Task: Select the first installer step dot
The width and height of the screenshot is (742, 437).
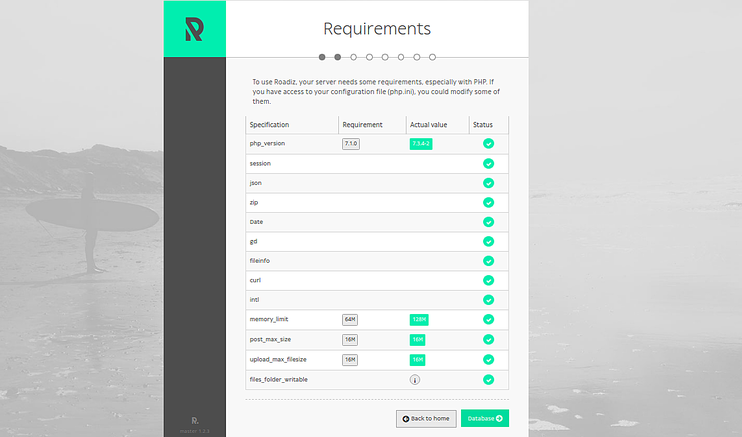Action: point(322,58)
